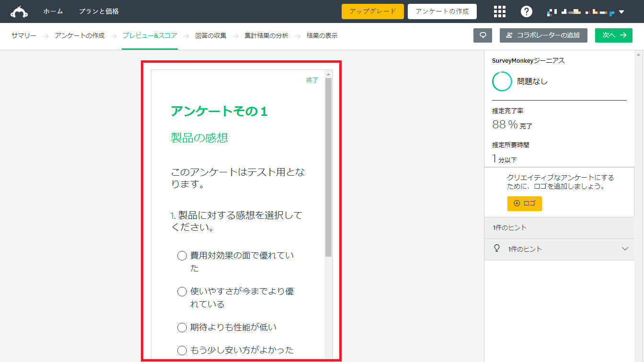The height and width of the screenshot is (362, 644).
Task: Click the plus icon on the ロゴ button
Action: pos(517,204)
